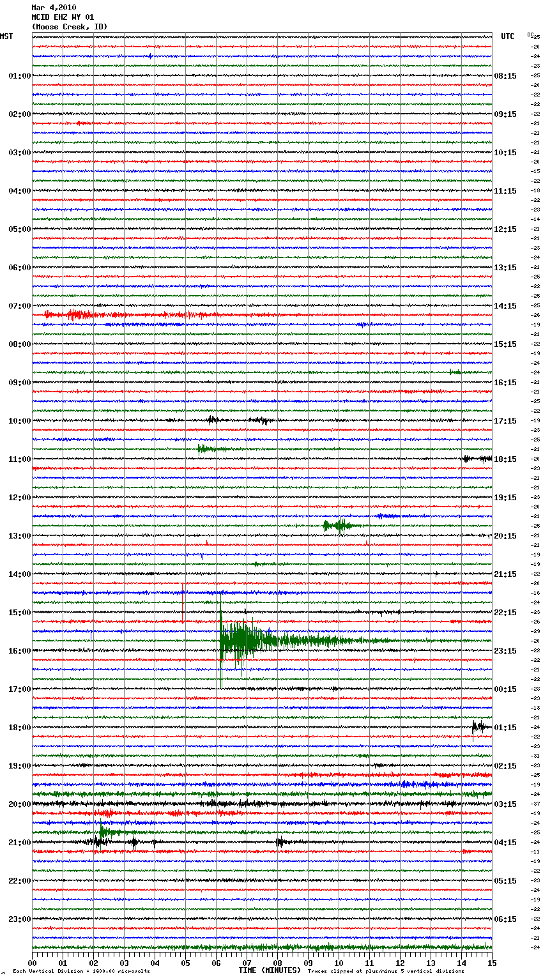Image resolution: width=543 pixels, height=980 pixels.
Task: Click the 14:15 UTC time label
Action: pos(505,306)
